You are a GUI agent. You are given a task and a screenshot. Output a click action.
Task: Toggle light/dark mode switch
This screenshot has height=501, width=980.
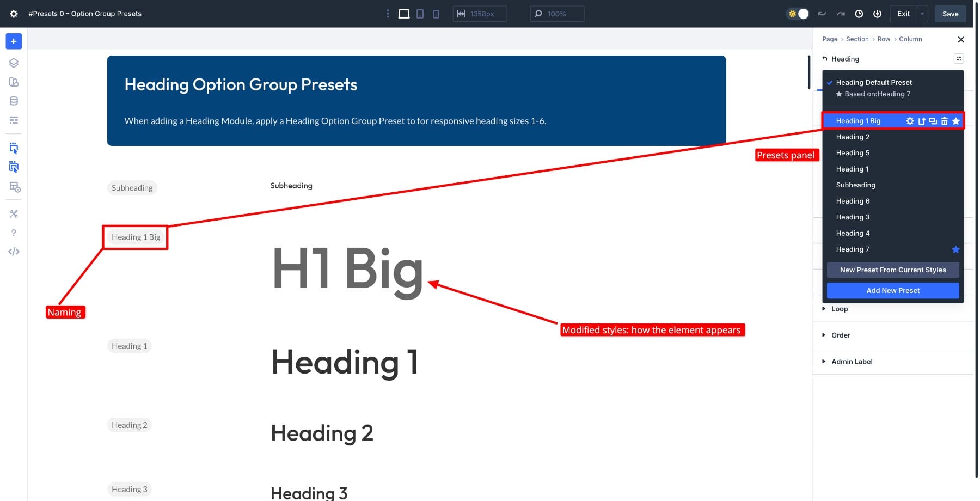tap(798, 14)
